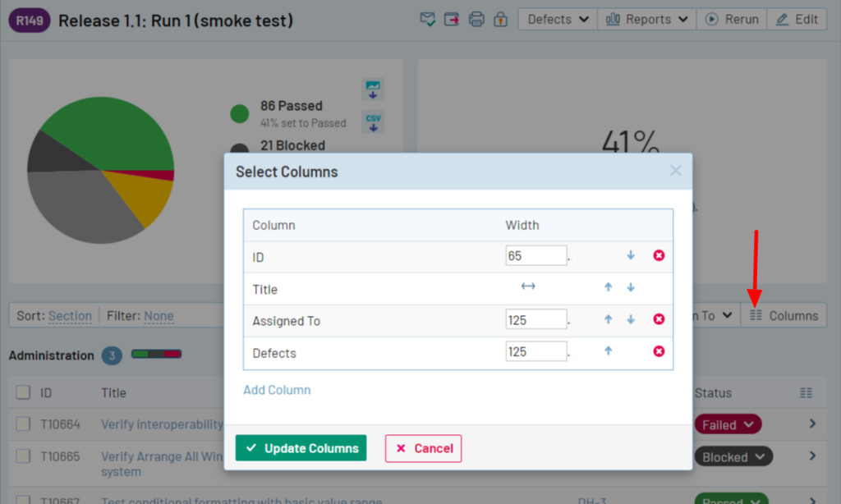
Task: Check the box for test T10664
Action: [24, 424]
